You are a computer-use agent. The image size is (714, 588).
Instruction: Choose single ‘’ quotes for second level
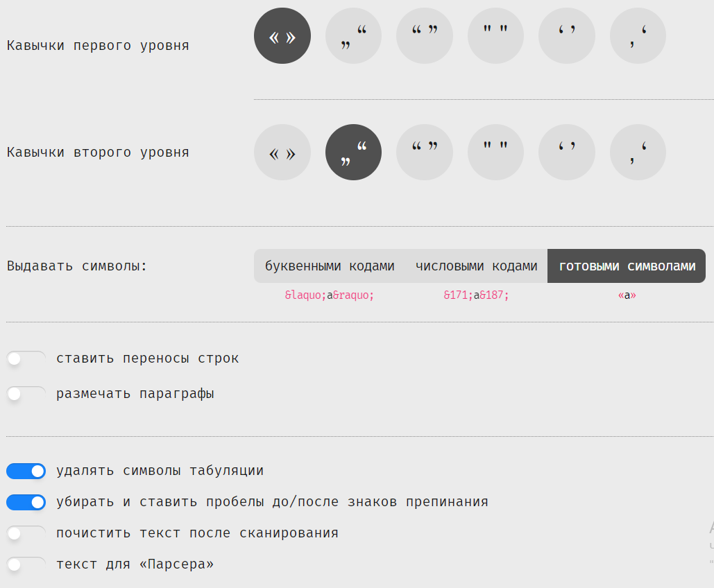567,153
